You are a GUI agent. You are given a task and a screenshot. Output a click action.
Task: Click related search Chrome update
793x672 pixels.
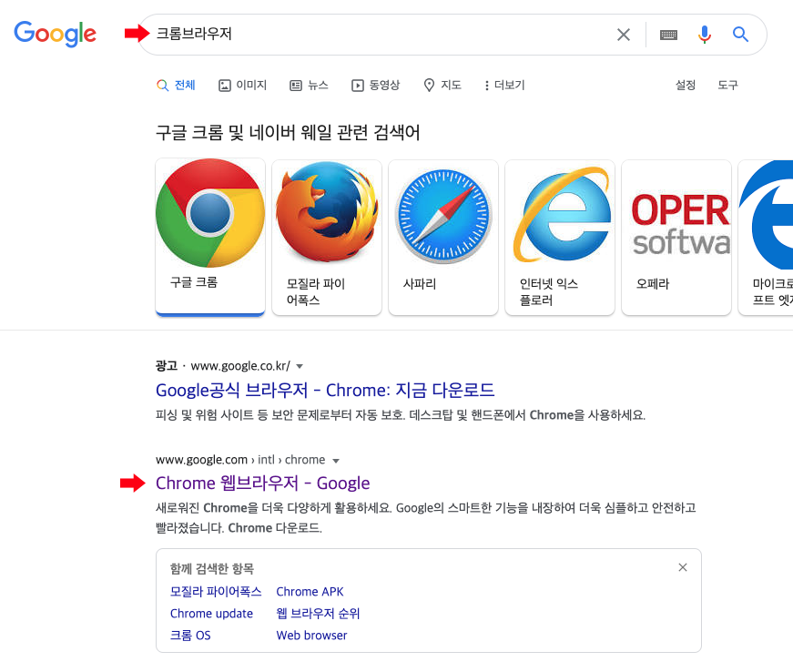coord(211,614)
